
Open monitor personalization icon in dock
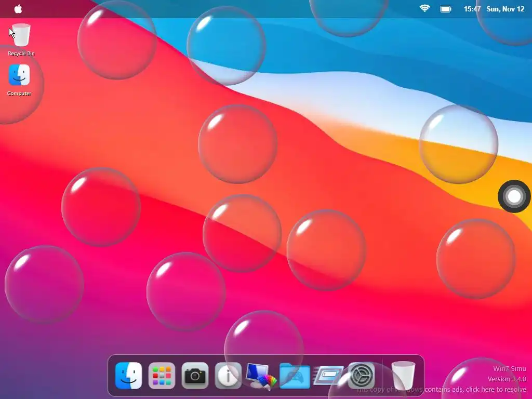[261, 376]
